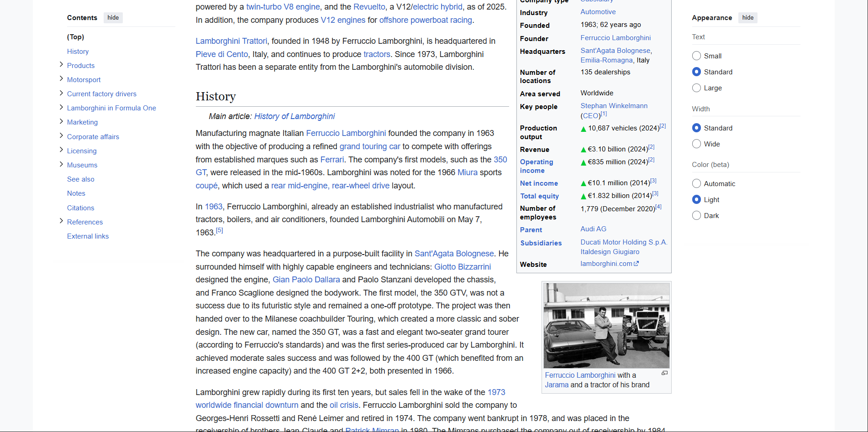Open Stephan Winkelmann link in infobox

[614, 106]
